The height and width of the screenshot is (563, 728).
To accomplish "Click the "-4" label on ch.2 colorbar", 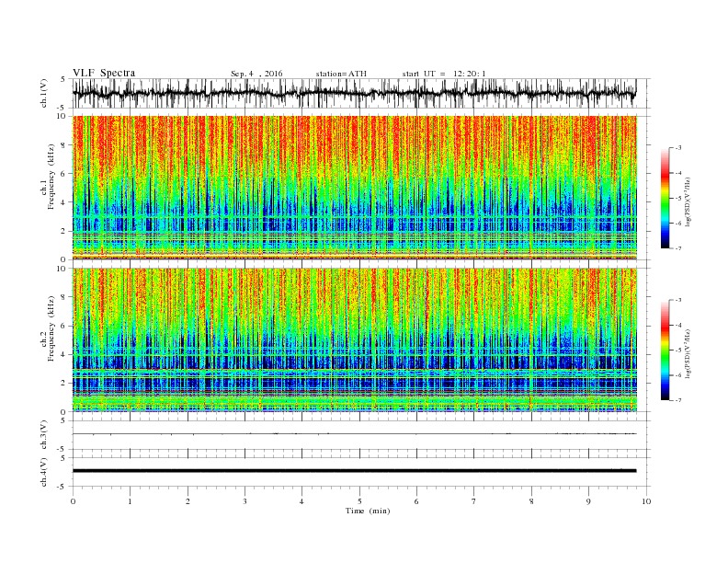I will click(x=678, y=325).
